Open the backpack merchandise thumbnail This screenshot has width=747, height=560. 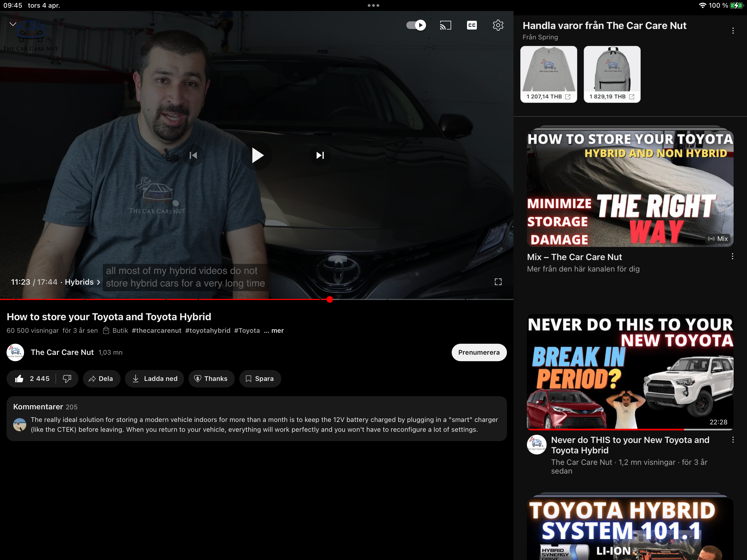[x=612, y=69]
